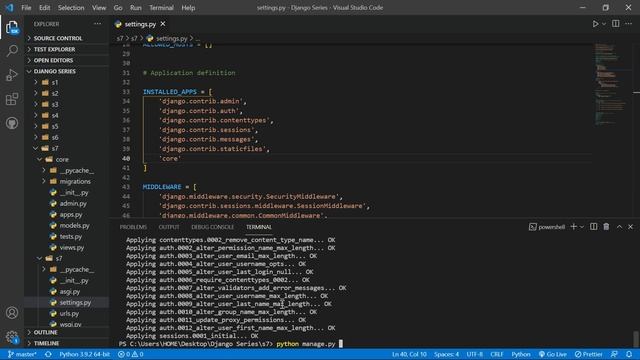Expand the Test Explorer section
This screenshot has height=360, width=640.
click(x=67, y=49)
